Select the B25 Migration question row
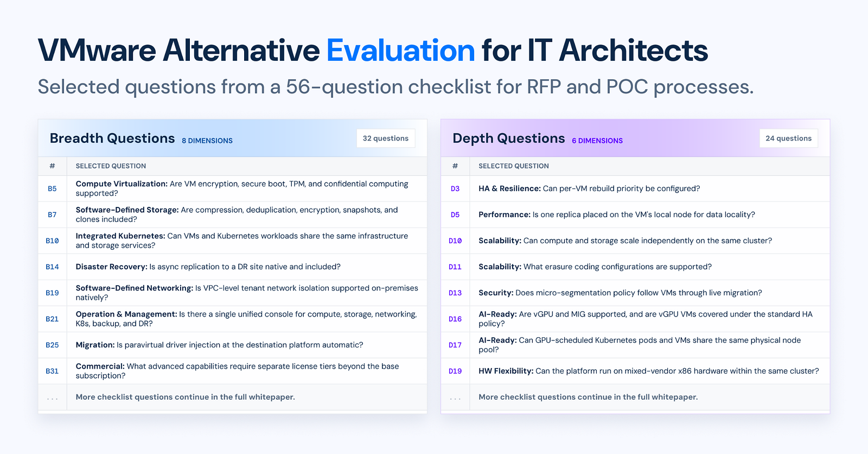The image size is (868, 454). (232, 345)
